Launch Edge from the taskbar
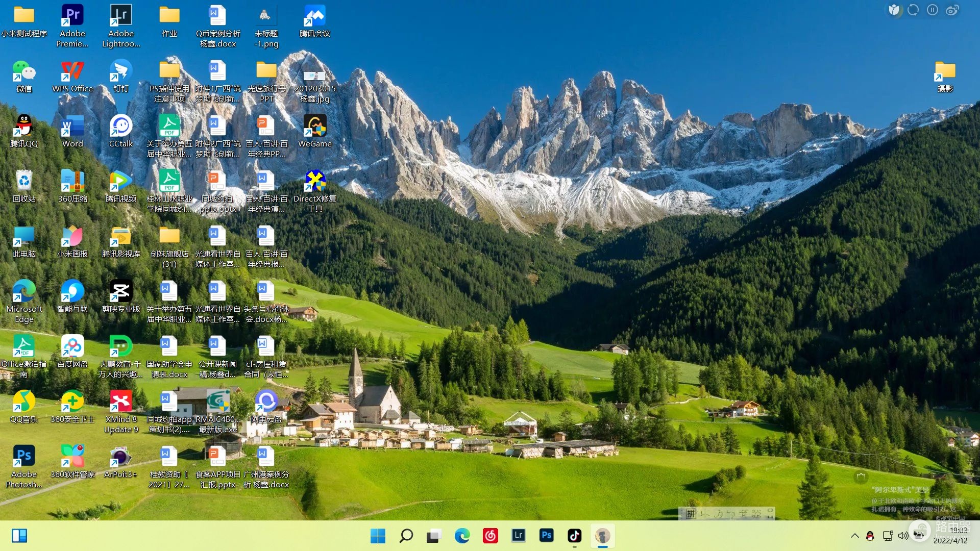980x551 pixels. point(462,536)
